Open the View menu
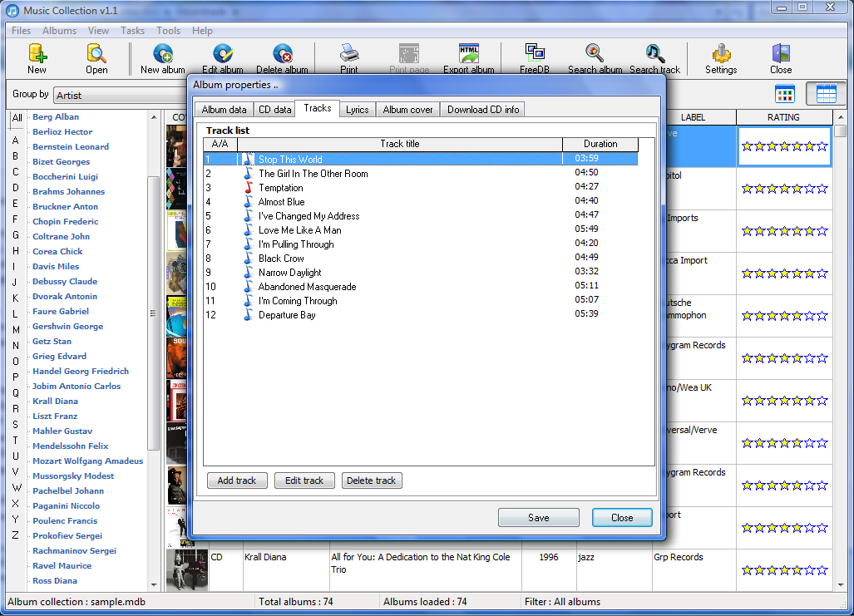854x616 pixels. click(x=99, y=31)
